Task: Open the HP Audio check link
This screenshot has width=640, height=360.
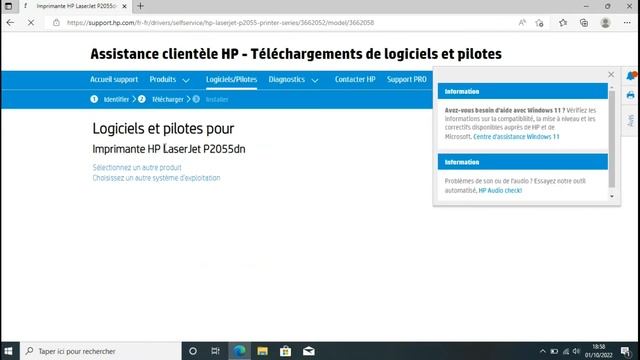Action: 500,191
